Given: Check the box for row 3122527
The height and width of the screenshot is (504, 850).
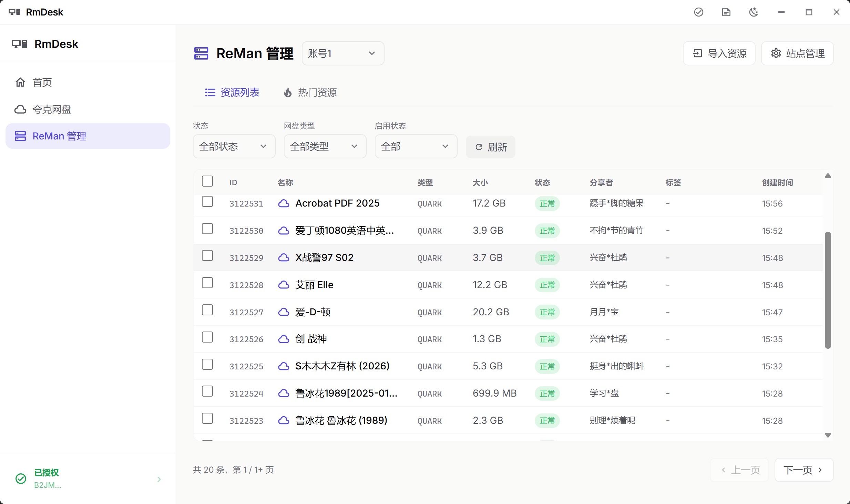Looking at the screenshot, I should coord(207,310).
